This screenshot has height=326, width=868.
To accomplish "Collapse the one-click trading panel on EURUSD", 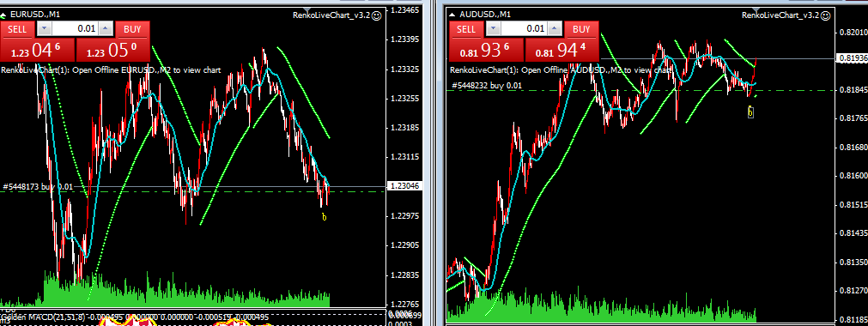I will [3, 15].
